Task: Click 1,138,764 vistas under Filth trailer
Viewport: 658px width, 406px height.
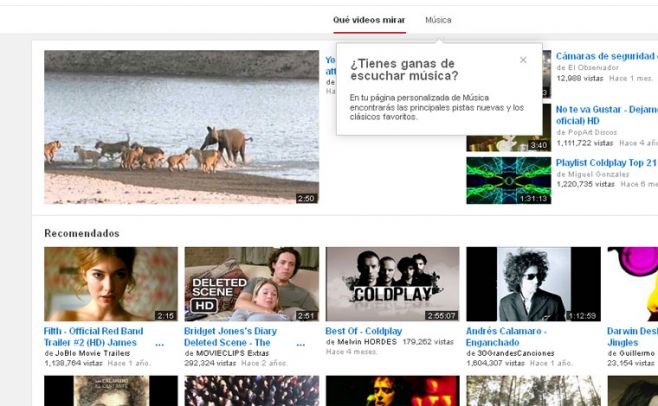Action: tap(73, 363)
